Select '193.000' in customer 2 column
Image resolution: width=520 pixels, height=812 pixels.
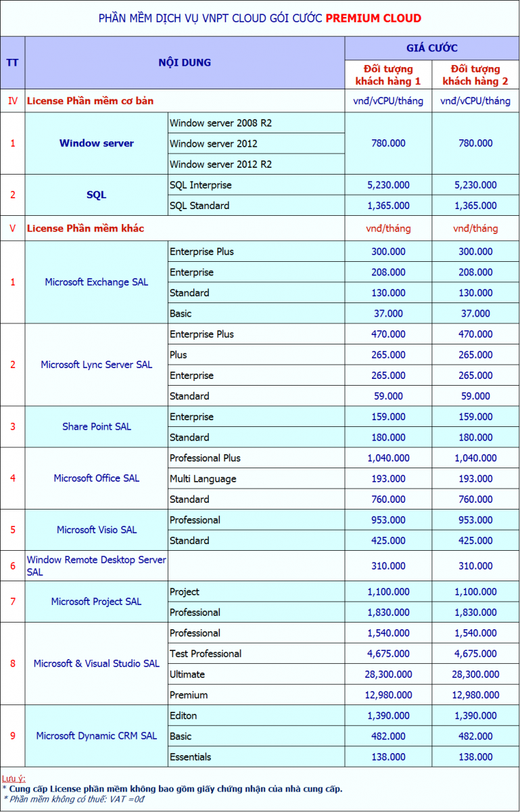(x=475, y=478)
